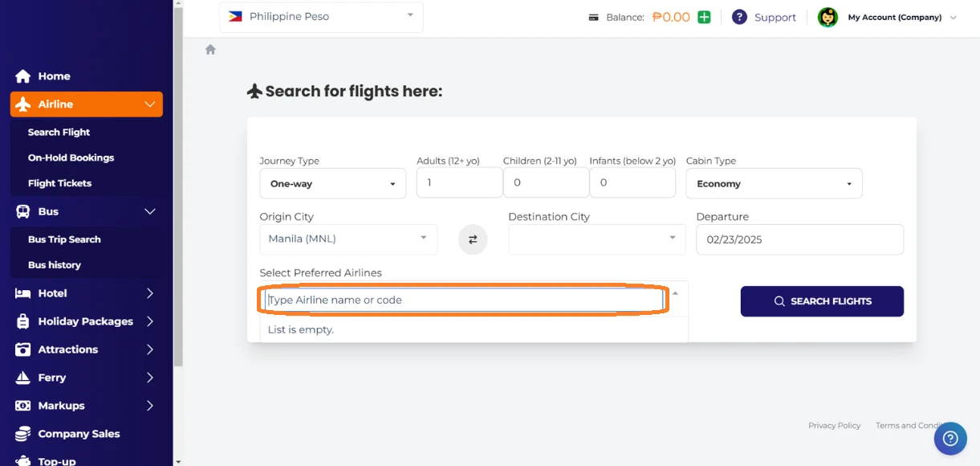Open the Destination City dropdown
Viewport: 980px width, 466px height.
[596, 239]
